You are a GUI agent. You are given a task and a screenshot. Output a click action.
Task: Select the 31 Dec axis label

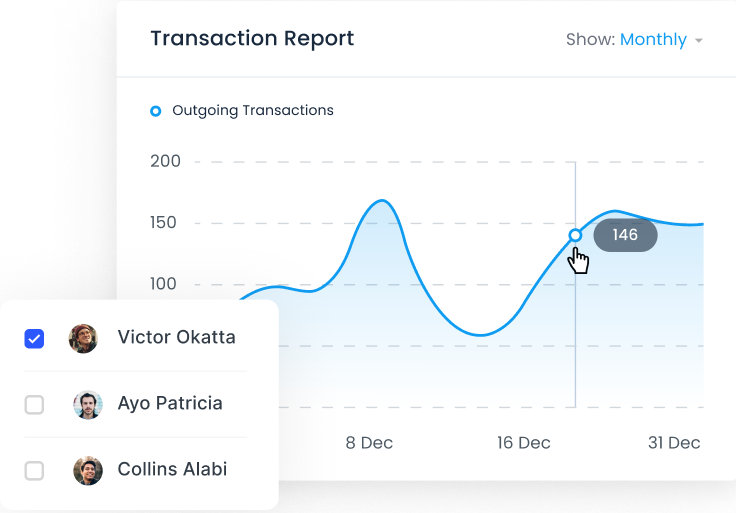click(x=674, y=443)
